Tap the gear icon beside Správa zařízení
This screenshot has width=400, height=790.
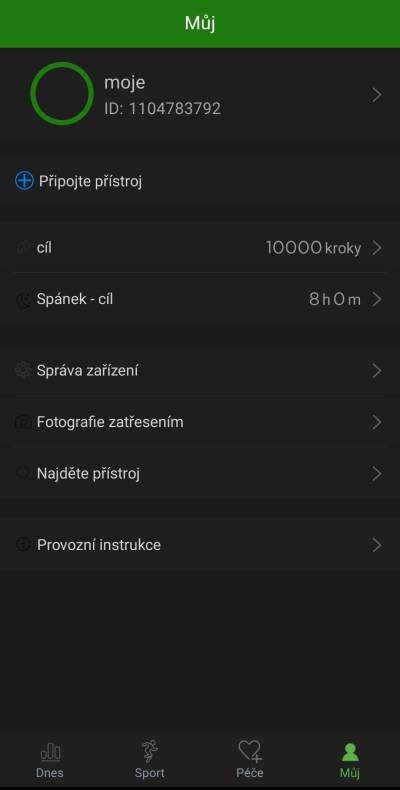[23, 371]
